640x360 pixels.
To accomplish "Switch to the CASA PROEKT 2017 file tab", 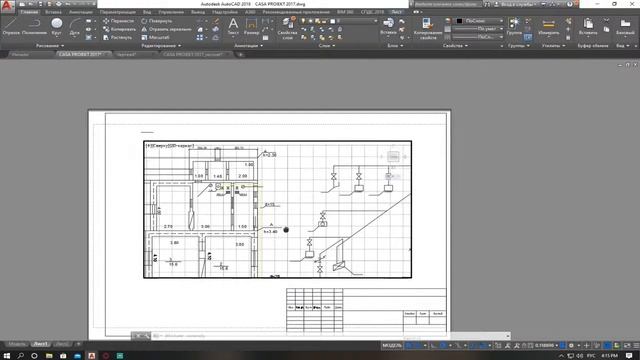I will click(82, 54).
